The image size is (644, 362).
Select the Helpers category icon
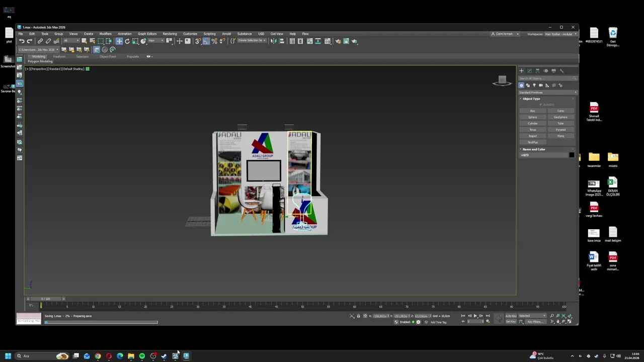pyautogui.click(x=547, y=85)
